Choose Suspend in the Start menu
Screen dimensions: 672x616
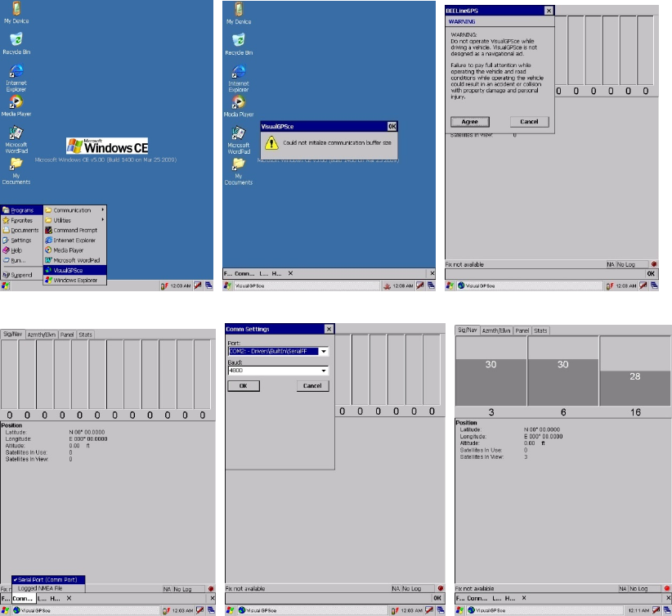point(21,275)
